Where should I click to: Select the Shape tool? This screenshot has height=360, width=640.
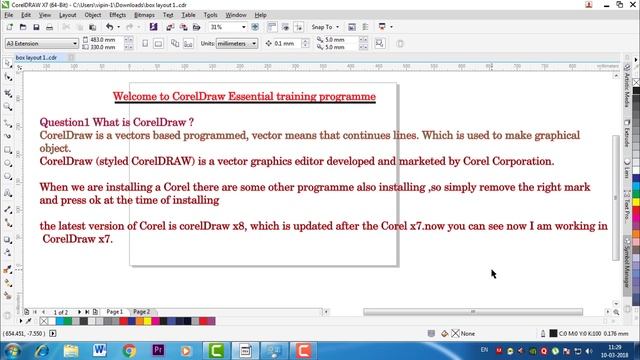[x=8, y=78]
